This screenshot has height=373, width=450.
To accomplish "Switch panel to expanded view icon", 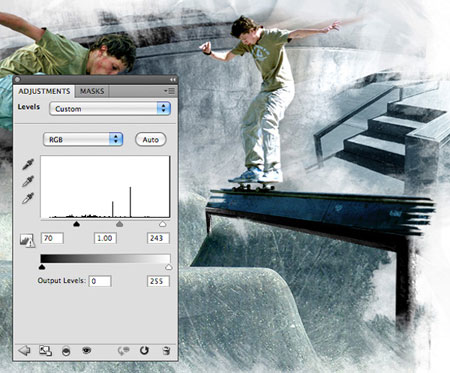I will (x=45, y=351).
